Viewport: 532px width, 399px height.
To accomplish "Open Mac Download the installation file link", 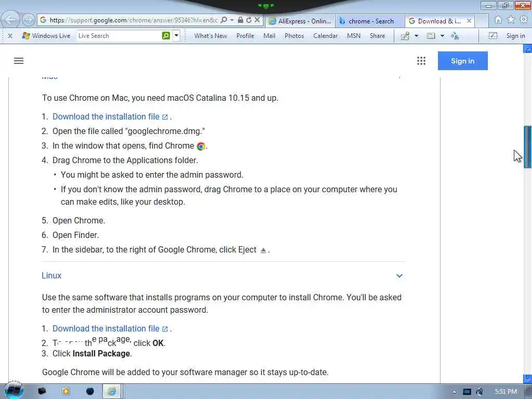I will point(106,117).
